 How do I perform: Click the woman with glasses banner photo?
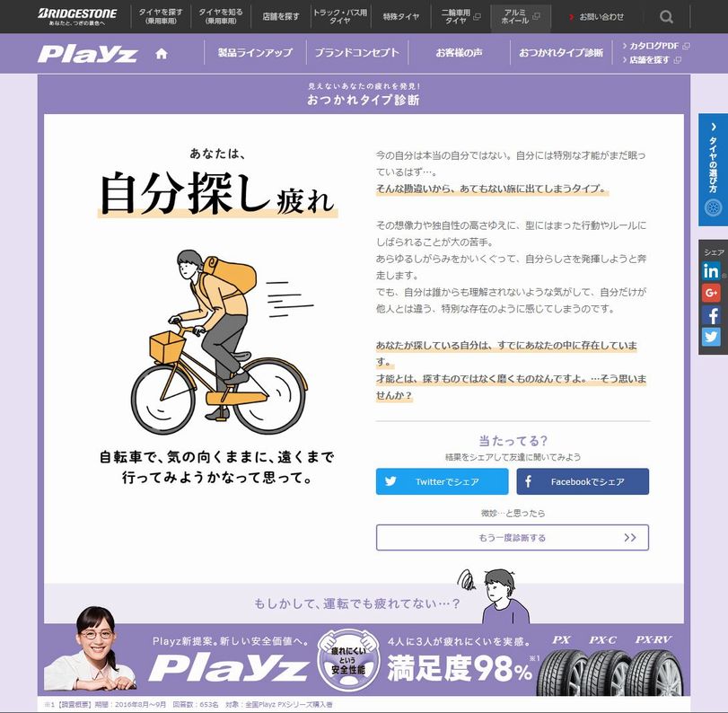(x=91, y=648)
